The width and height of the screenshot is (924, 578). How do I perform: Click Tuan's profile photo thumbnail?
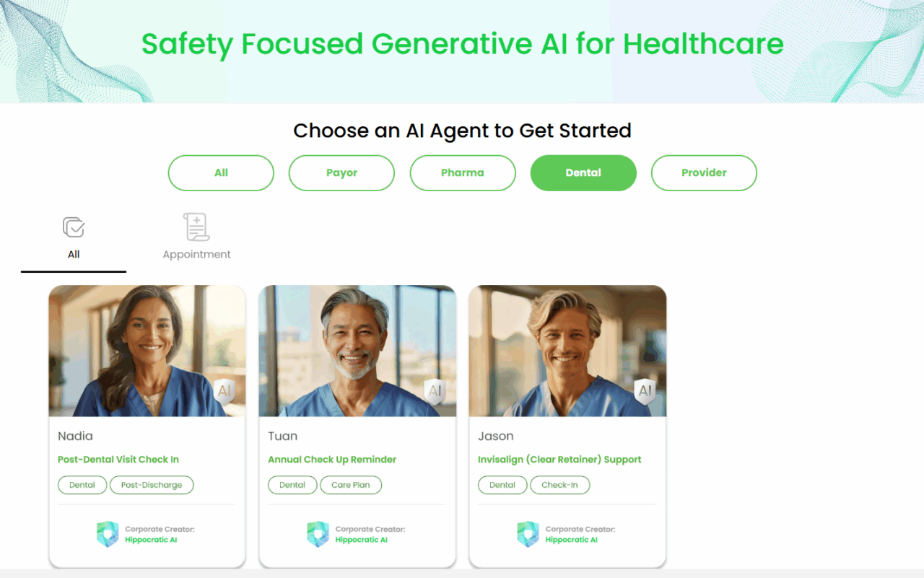[357, 350]
